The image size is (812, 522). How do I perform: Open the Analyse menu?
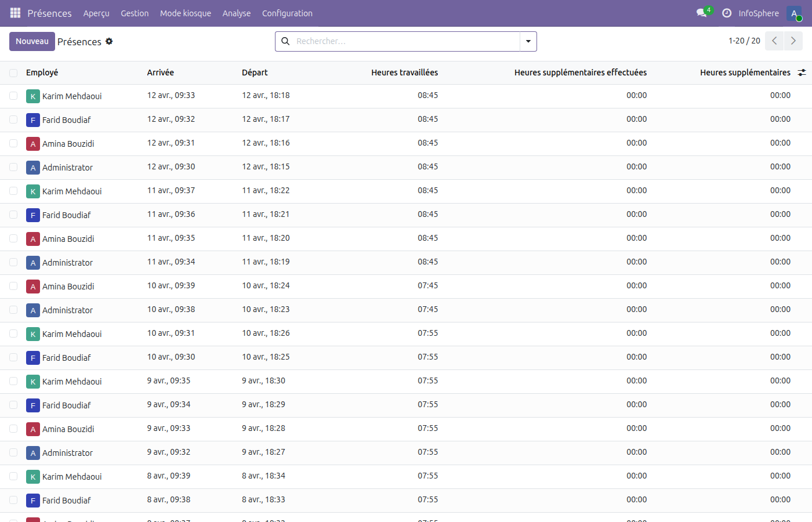[x=237, y=13]
